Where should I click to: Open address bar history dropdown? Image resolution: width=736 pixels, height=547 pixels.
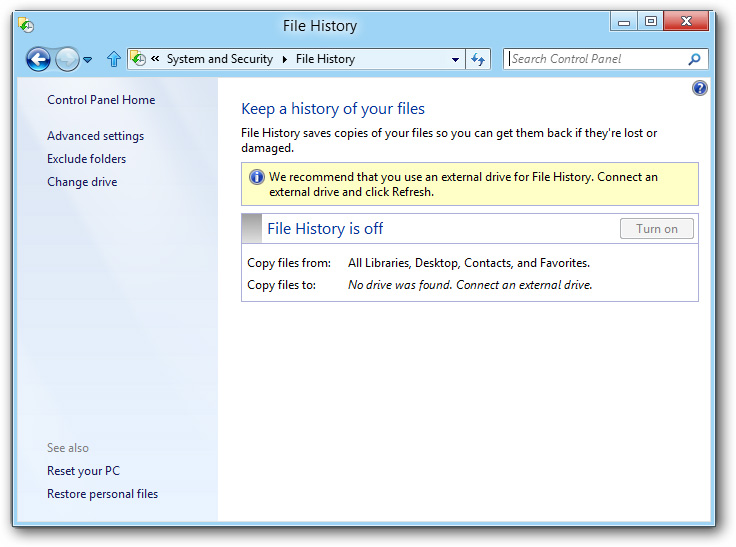tap(455, 60)
